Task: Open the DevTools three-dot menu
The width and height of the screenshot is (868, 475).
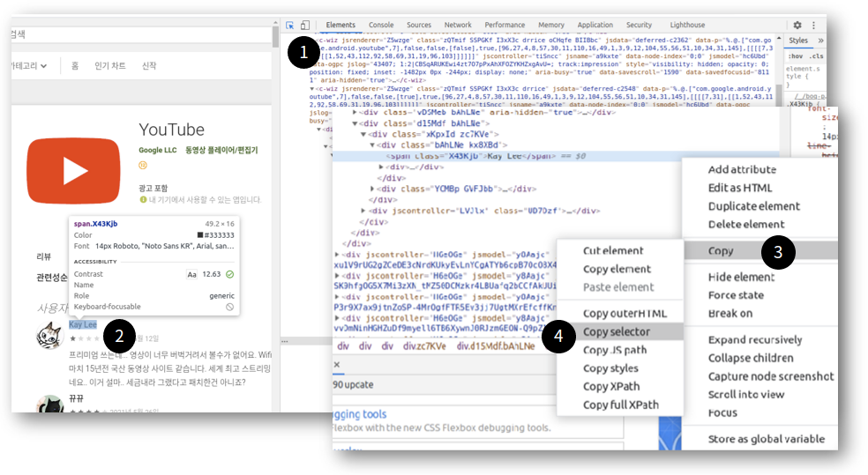Action: point(813,25)
